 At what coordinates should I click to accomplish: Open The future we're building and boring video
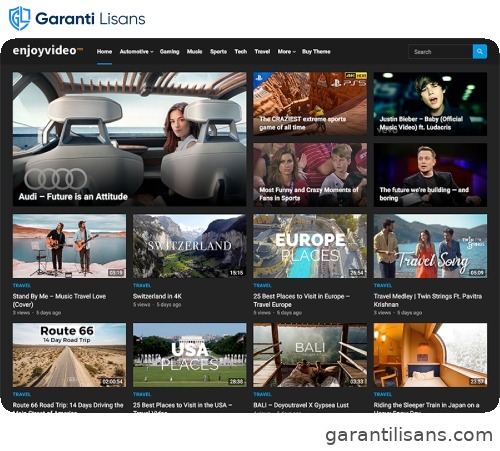click(x=430, y=175)
